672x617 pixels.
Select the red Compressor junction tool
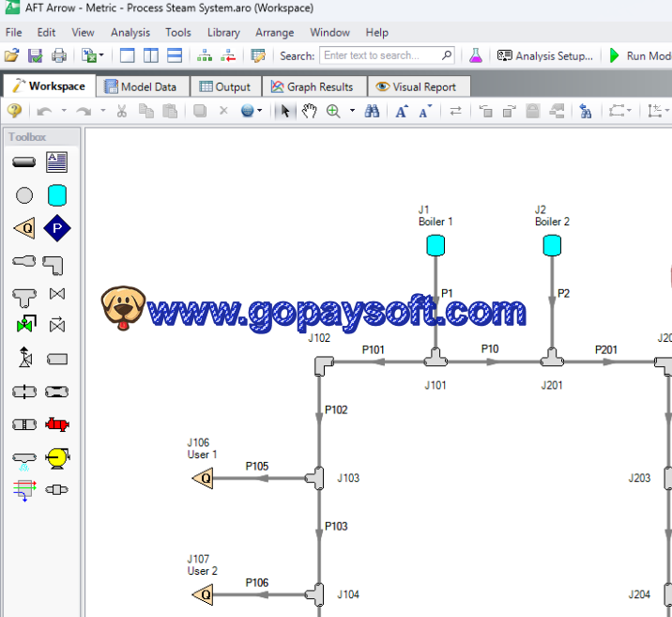57,424
